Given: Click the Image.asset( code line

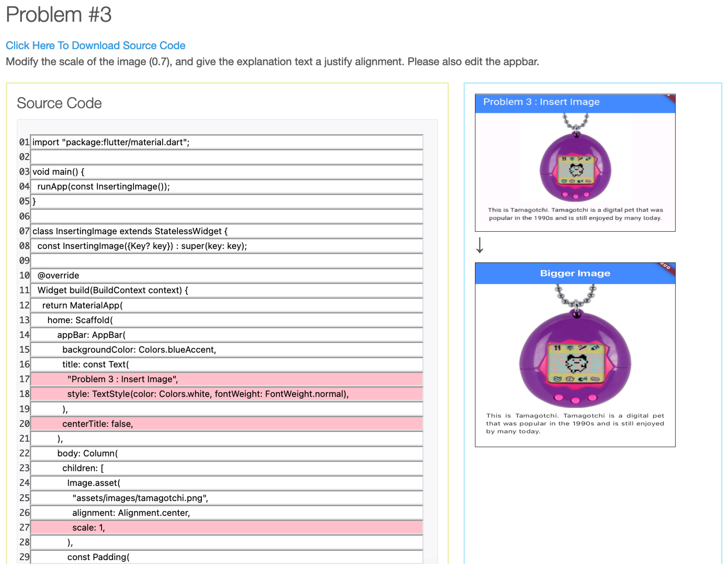Looking at the screenshot, I should [94, 483].
